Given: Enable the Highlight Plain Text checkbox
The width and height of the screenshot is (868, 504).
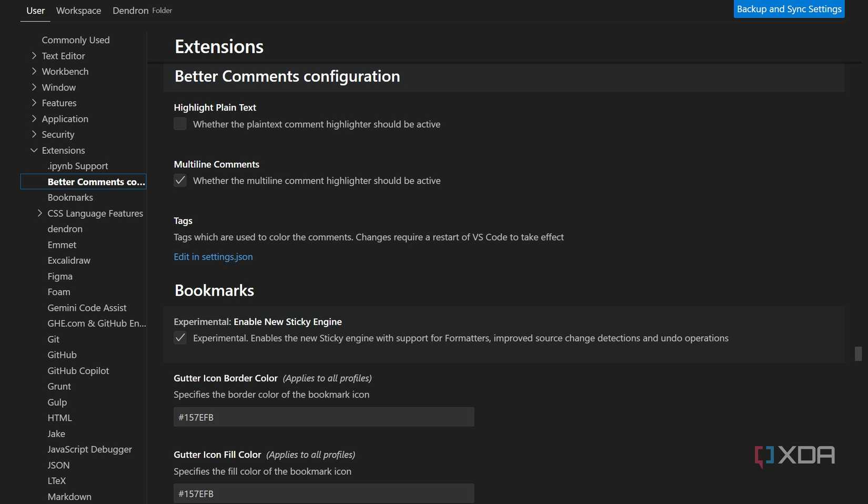Looking at the screenshot, I should [179, 124].
